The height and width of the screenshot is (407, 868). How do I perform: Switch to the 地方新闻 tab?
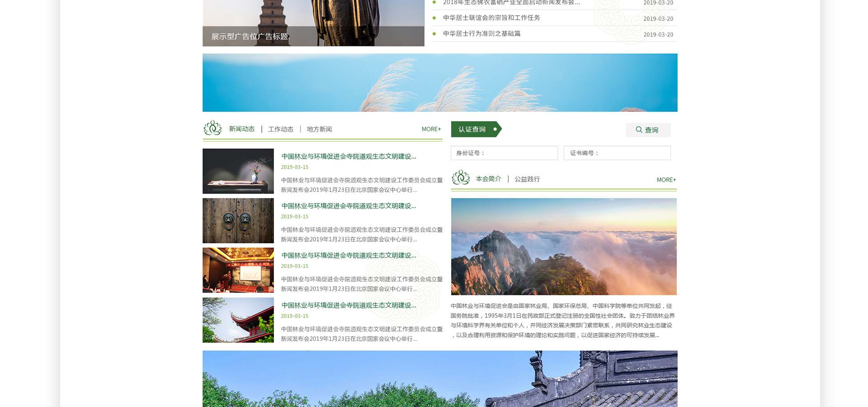[319, 129]
